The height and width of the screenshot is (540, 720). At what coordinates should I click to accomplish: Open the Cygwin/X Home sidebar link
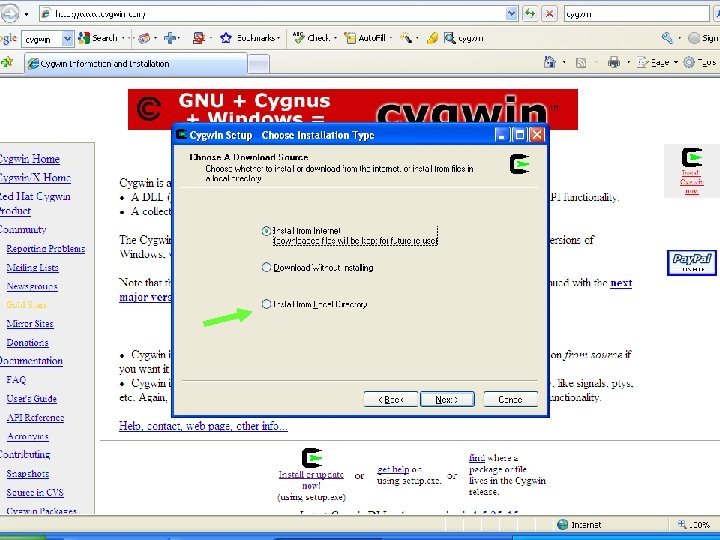[35, 178]
